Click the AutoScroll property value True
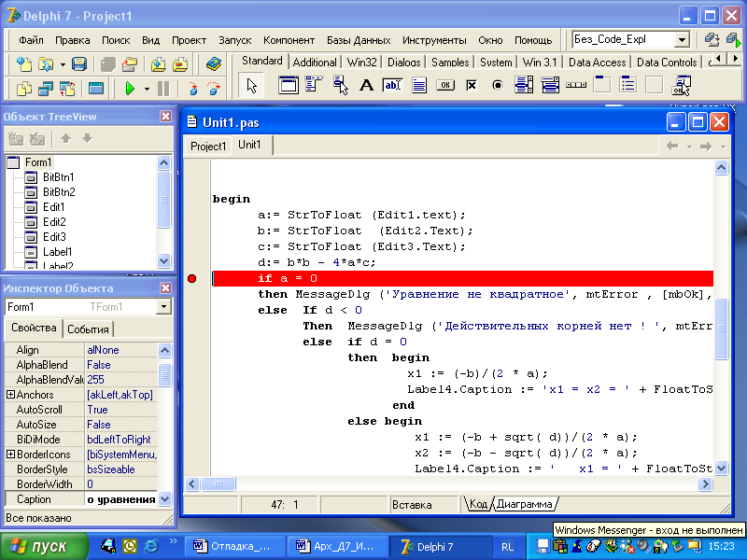This screenshot has width=747, height=560. point(121,410)
